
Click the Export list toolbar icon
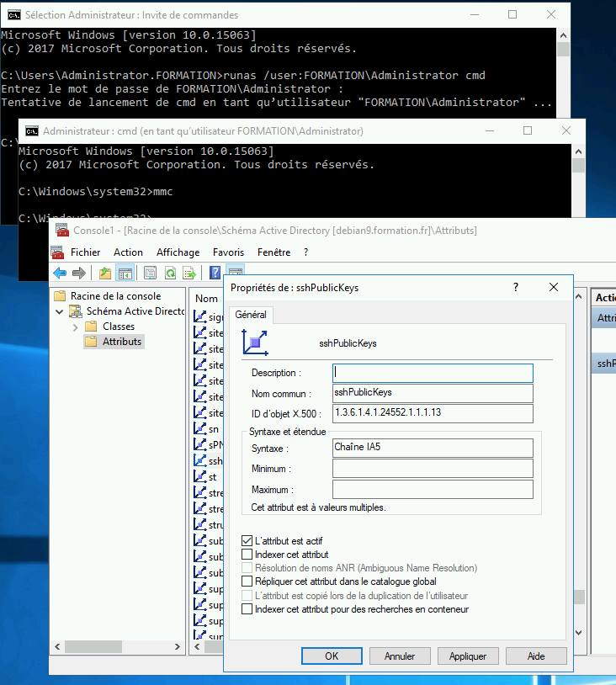click(189, 273)
